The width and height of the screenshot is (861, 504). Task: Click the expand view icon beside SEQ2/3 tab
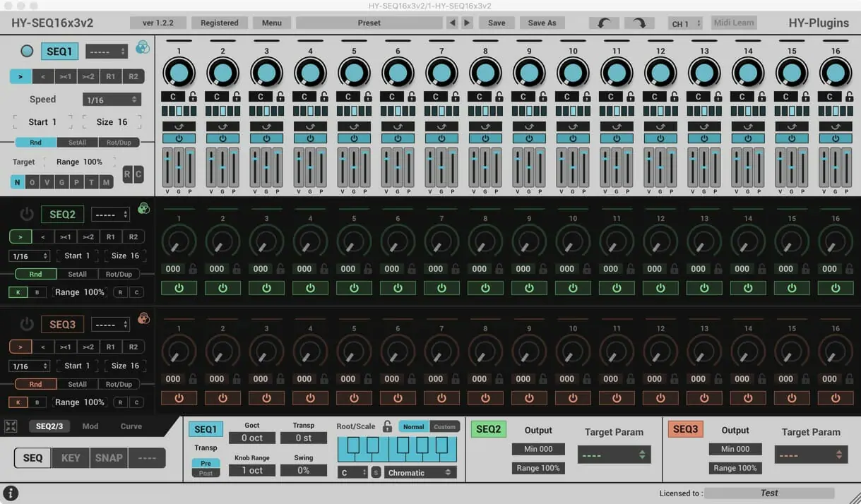pos(11,426)
